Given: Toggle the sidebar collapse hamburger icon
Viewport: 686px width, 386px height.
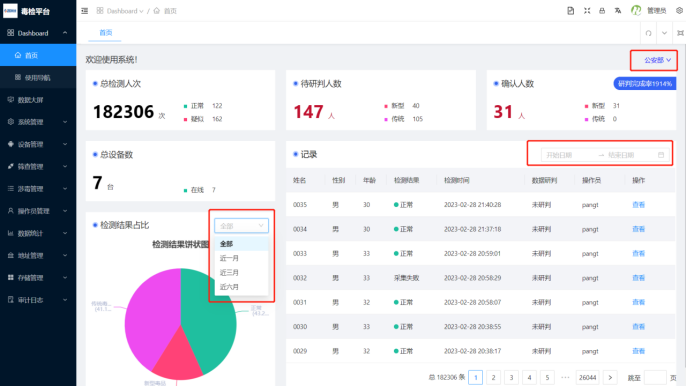Looking at the screenshot, I should (x=84, y=11).
